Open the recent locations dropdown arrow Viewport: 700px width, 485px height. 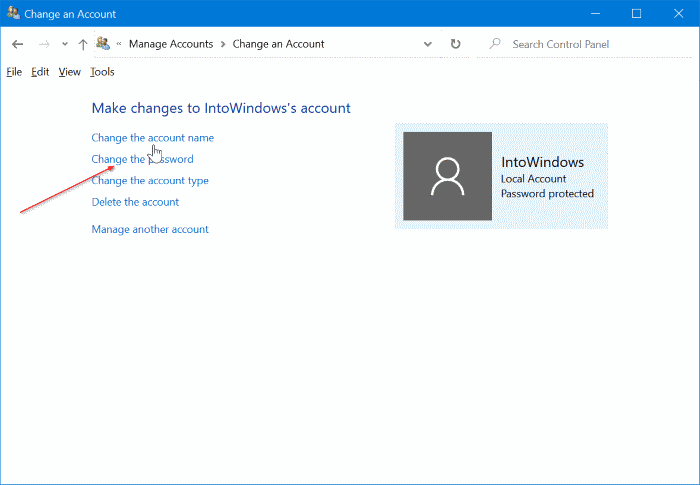pos(65,44)
